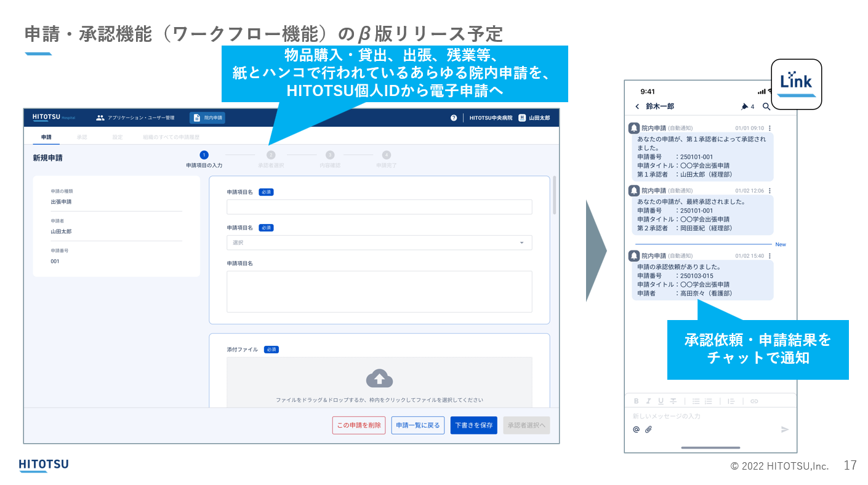Open the 院内申請 module in the top bar

[x=207, y=118]
